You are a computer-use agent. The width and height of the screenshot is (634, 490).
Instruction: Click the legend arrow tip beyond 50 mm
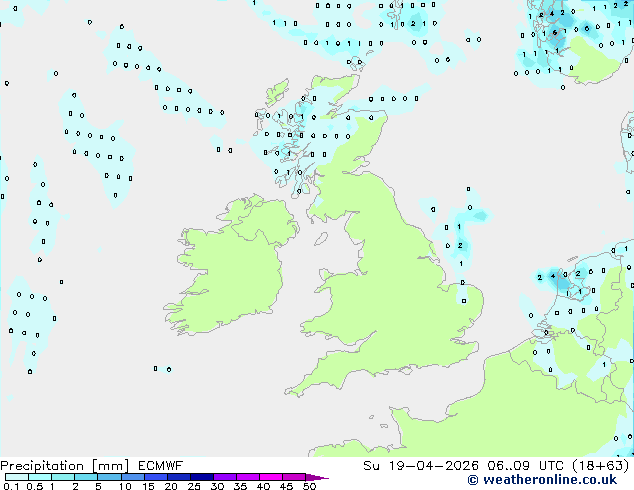[317, 477]
